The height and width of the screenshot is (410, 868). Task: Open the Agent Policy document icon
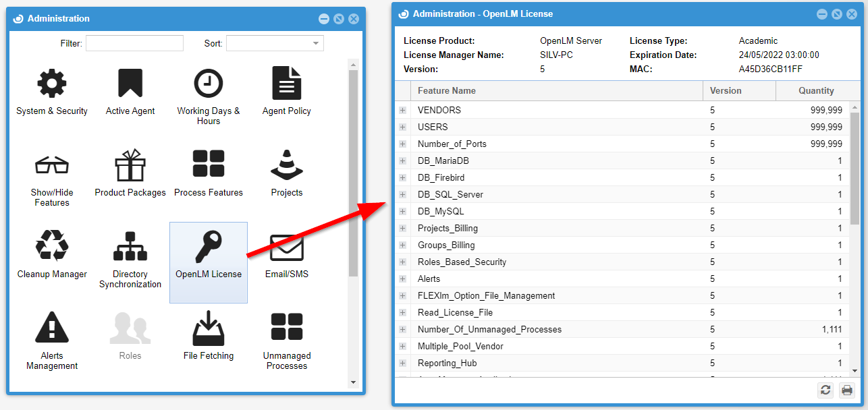[287, 84]
